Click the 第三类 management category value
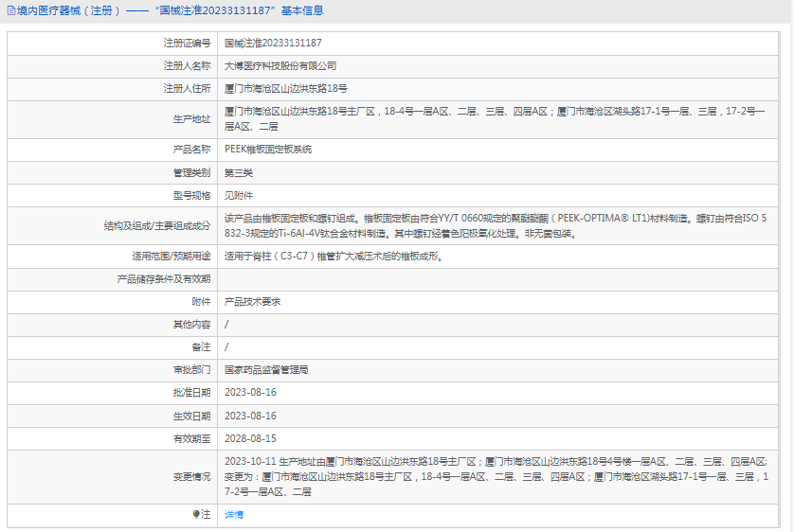Image resolution: width=794 pixels, height=532 pixels. click(239, 173)
